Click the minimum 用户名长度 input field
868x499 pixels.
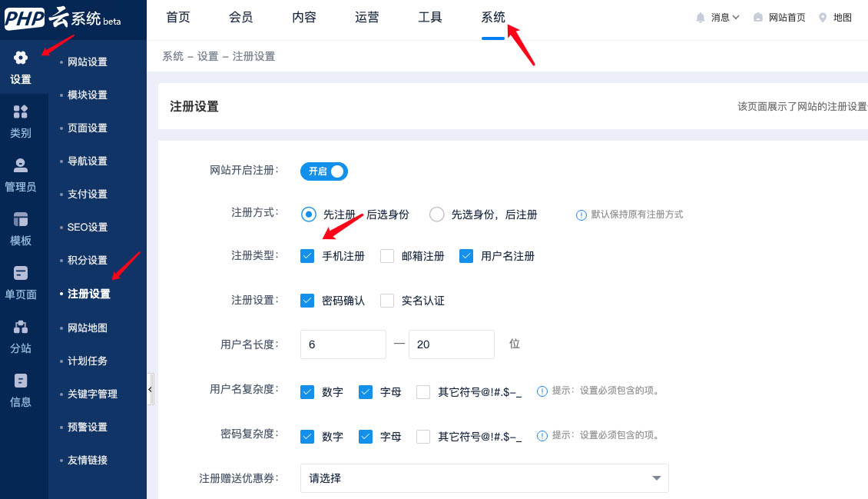(343, 344)
